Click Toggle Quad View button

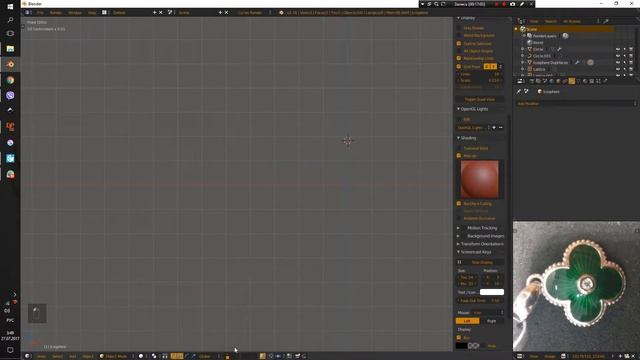480,99
